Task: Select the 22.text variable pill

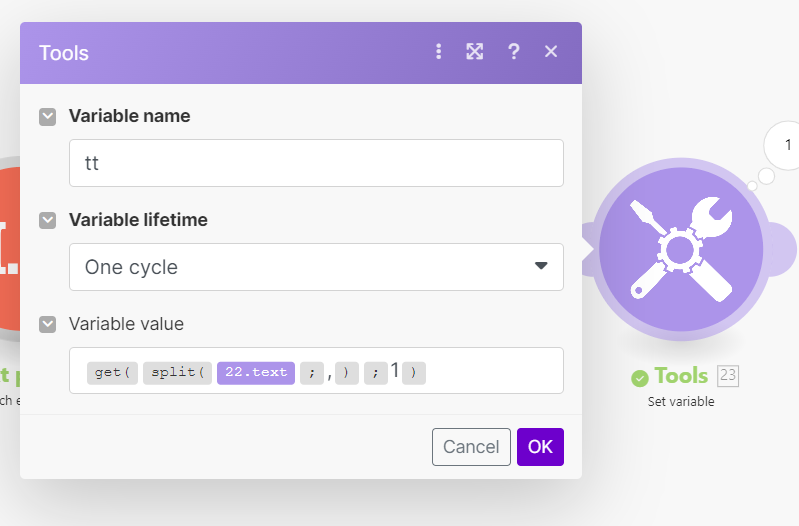Action: [256, 372]
